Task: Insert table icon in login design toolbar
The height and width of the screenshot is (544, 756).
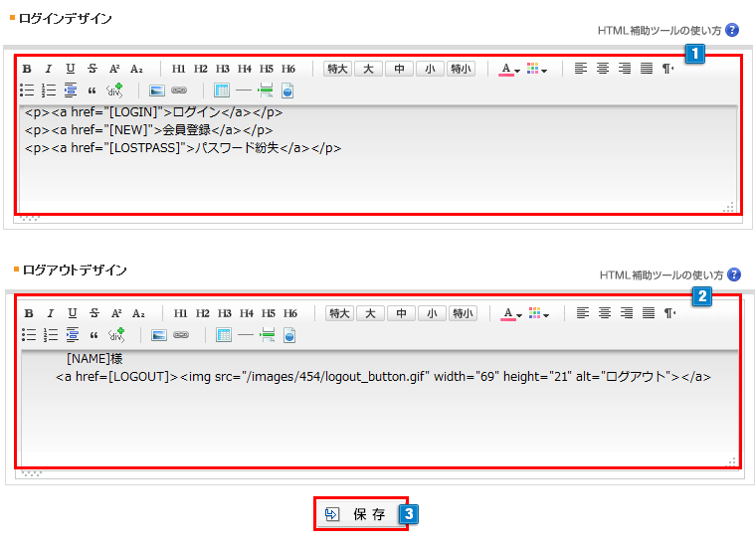Action: coord(221,91)
